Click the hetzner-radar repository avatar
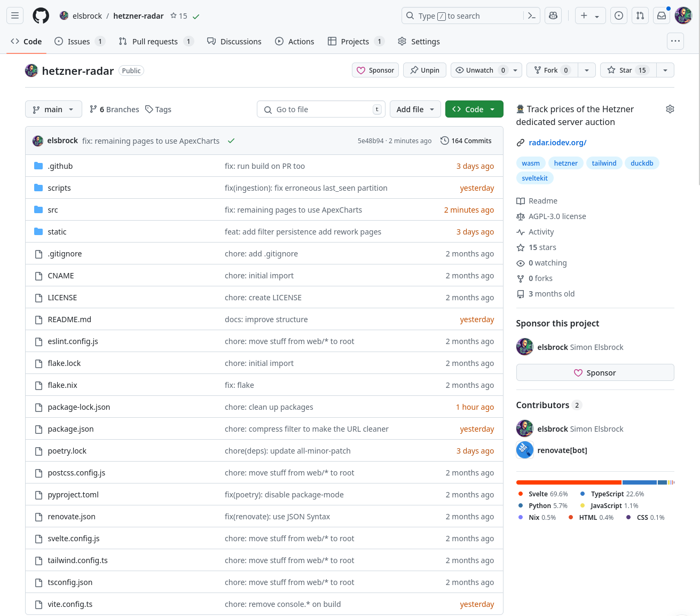This screenshot has width=700, height=616. [32, 71]
